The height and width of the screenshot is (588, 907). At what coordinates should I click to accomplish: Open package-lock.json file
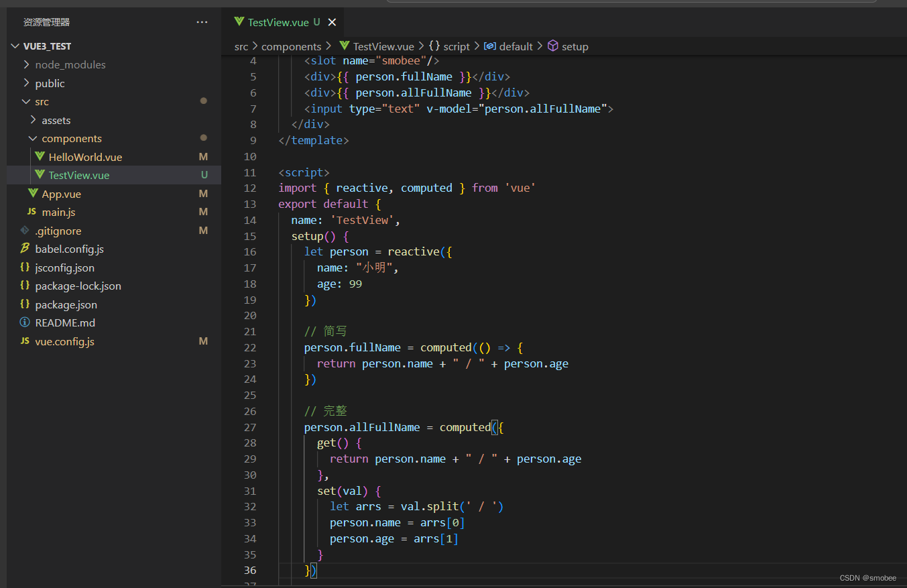78,286
